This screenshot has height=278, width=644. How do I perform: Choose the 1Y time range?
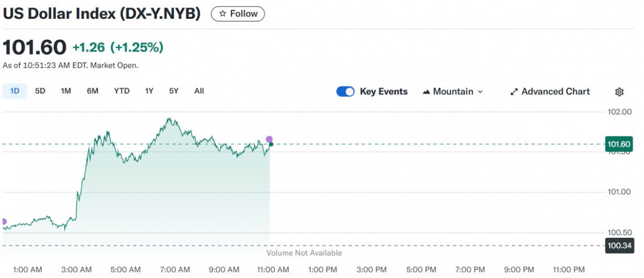149,91
